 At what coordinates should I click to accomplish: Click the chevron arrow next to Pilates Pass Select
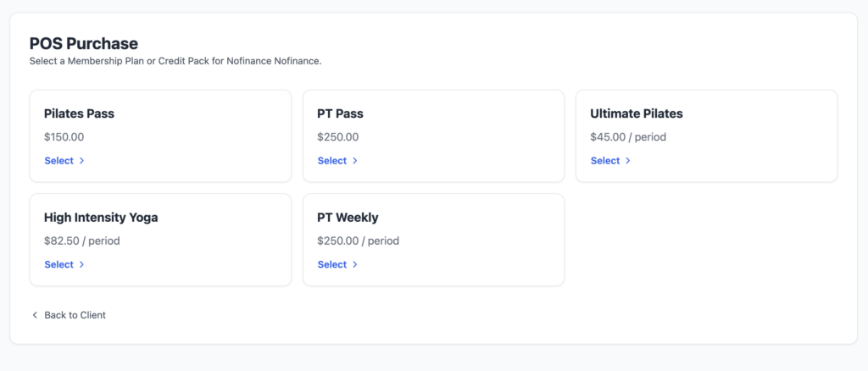tap(81, 161)
